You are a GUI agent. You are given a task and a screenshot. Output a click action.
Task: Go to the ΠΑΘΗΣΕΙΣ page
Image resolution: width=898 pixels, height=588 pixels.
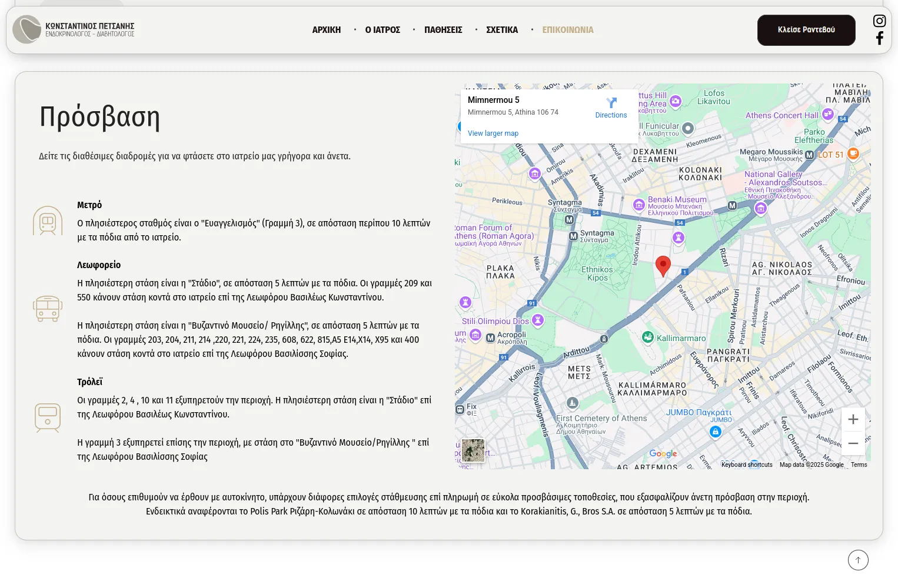(443, 30)
